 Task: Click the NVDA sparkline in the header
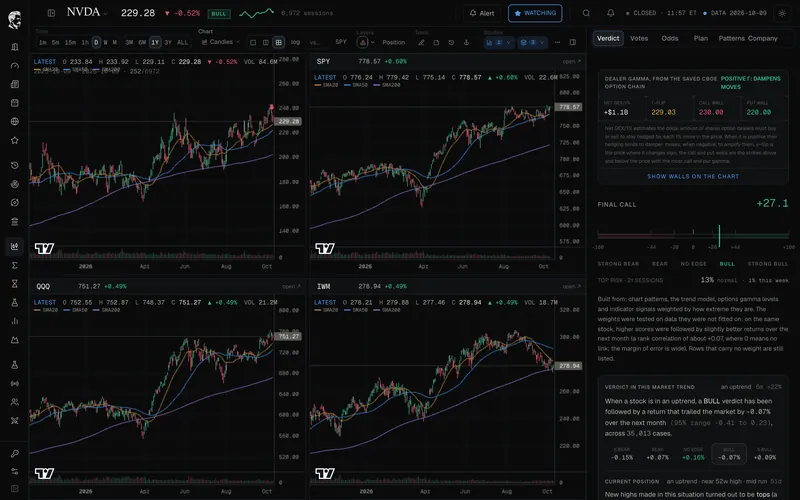click(x=256, y=13)
